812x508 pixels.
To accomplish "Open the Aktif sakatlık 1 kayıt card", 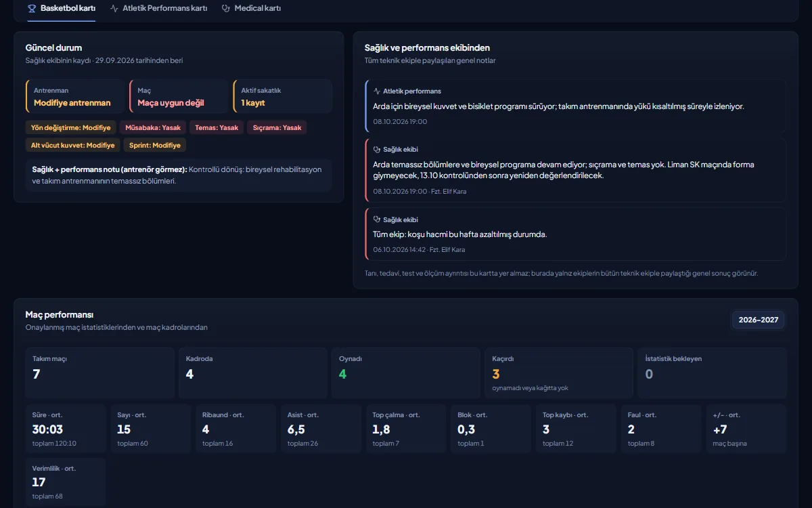I will [x=282, y=96].
